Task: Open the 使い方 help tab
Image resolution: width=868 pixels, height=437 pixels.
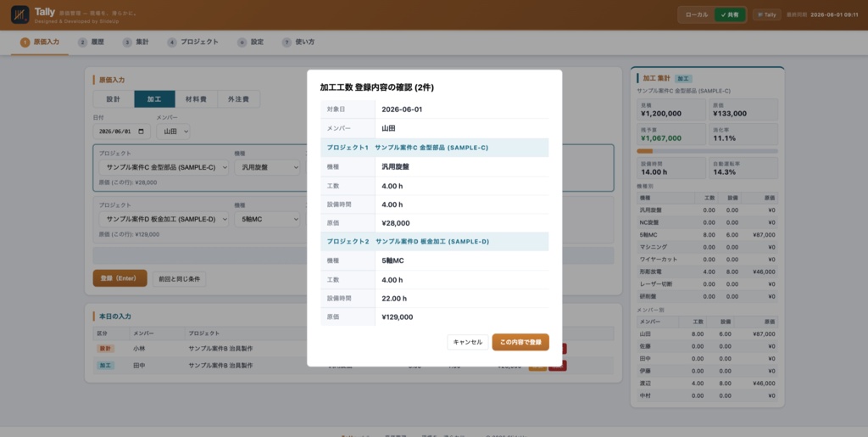Action: 298,42
